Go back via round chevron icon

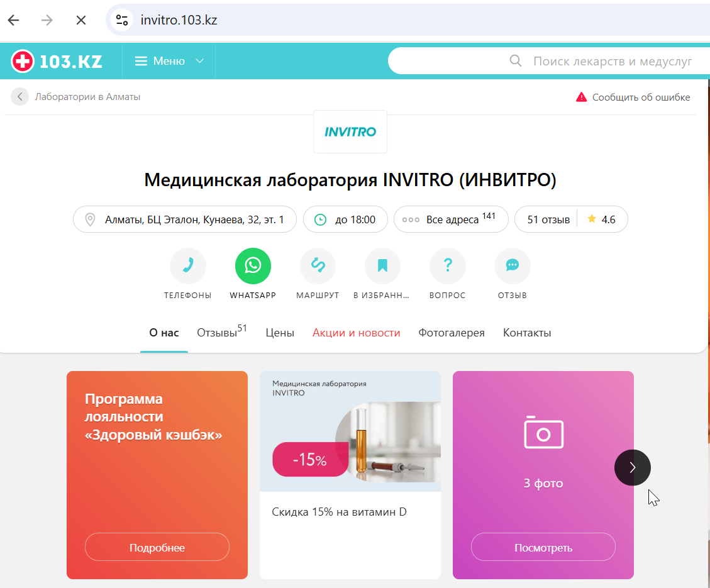20,96
